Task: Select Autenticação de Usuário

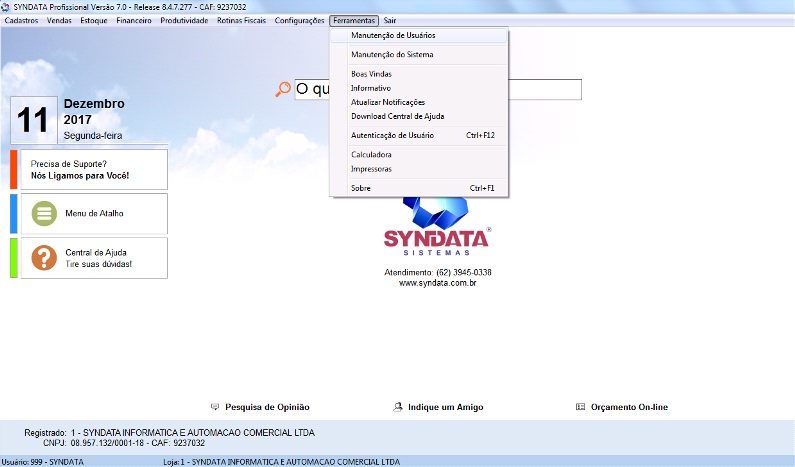Action: [x=419, y=135]
